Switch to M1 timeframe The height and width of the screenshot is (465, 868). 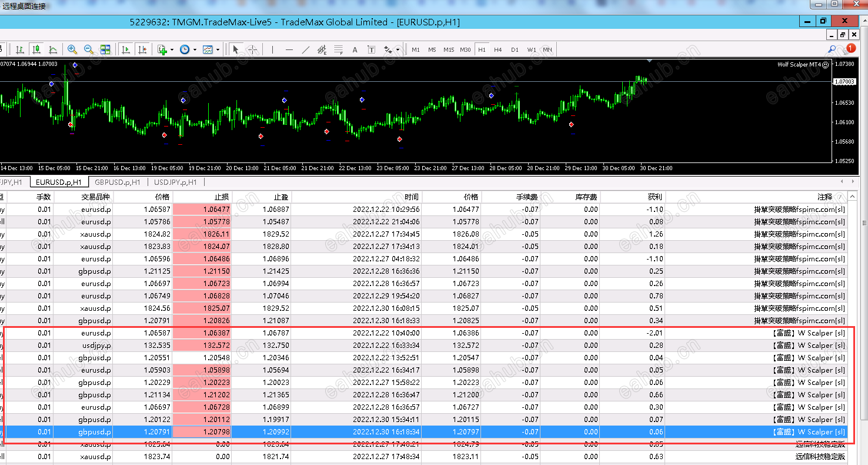[416, 49]
